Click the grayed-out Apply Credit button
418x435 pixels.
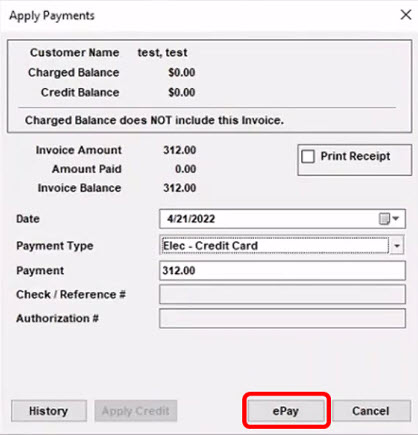coord(136,411)
